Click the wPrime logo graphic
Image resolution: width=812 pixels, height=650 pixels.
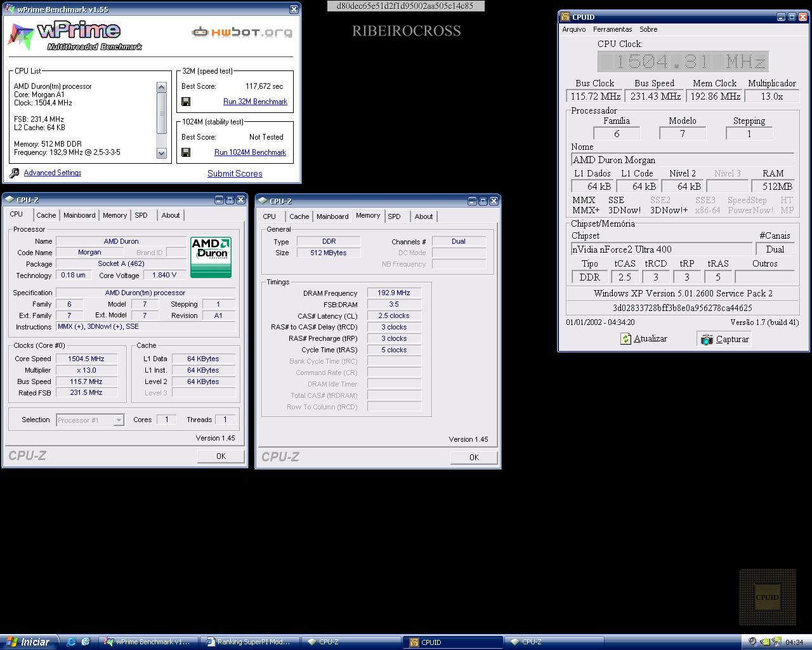click(x=75, y=36)
